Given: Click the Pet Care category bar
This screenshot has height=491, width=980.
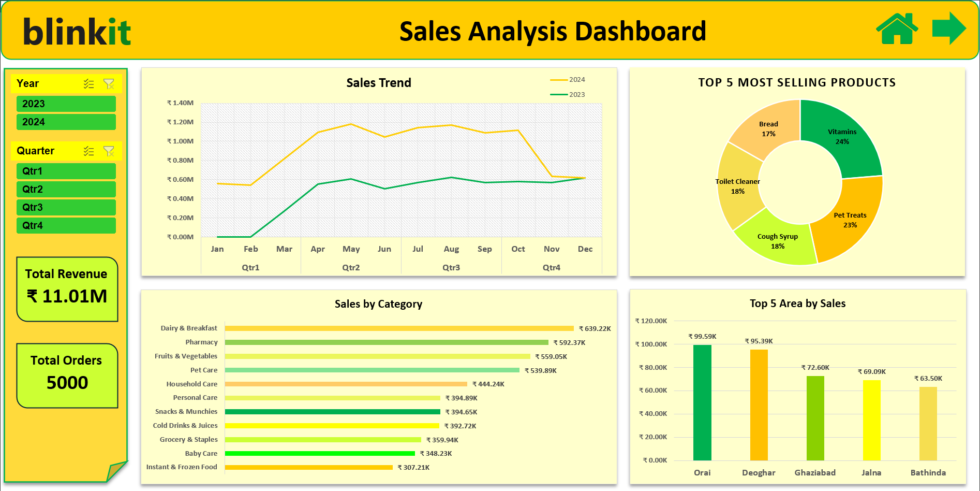Looking at the screenshot, I should pyautogui.click(x=372, y=370).
